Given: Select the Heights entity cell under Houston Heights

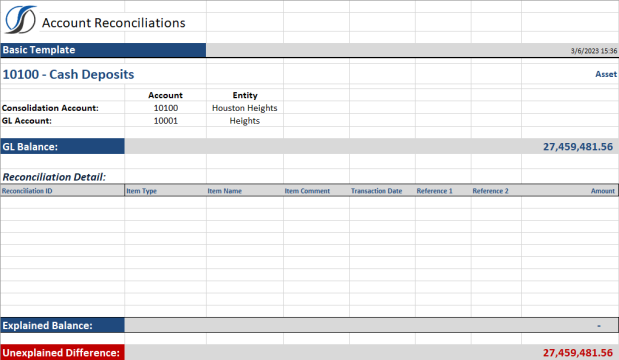Looking at the screenshot, I should click(x=245, y=121).
